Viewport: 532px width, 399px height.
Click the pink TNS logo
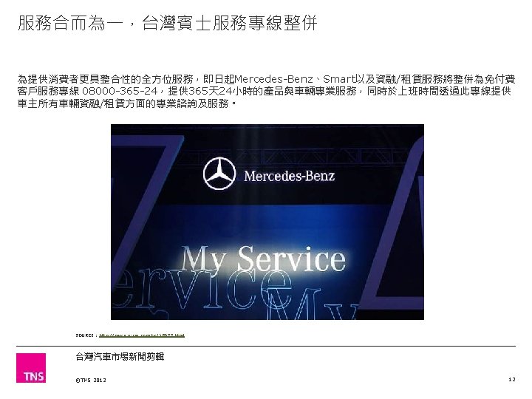coord(31,368)
